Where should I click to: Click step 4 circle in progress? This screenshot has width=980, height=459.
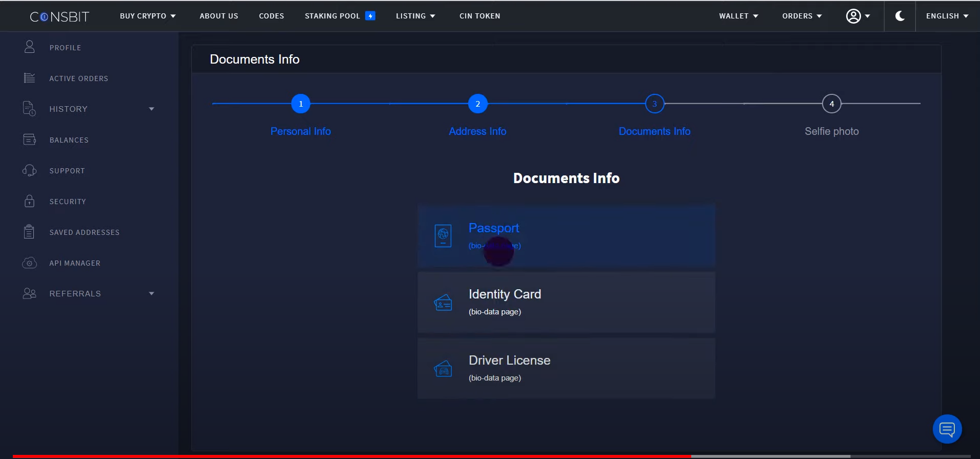point(832,104)
